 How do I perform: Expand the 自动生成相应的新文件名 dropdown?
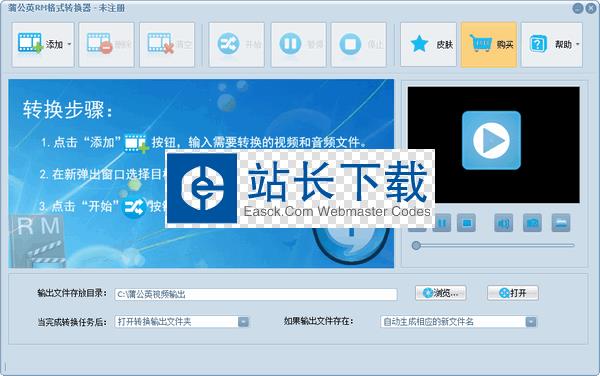click(x=531, y=322)
